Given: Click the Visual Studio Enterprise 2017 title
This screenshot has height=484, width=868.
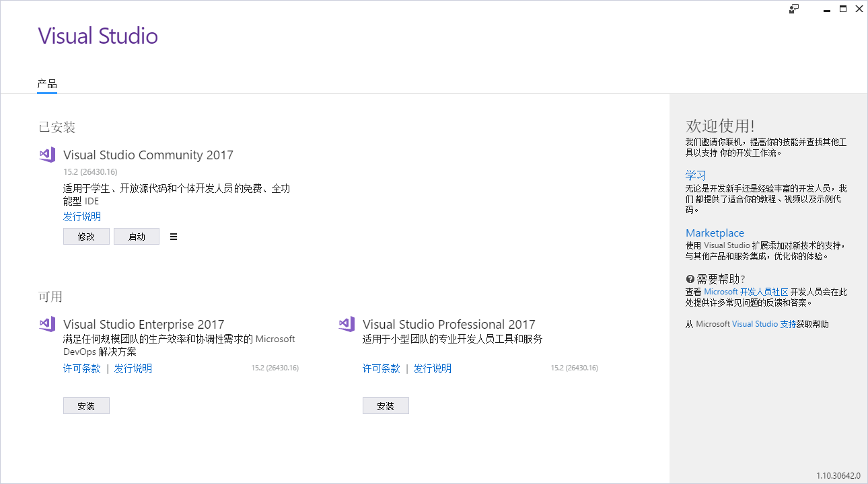Looking at the screenshot, I should (x=144, y=325).
